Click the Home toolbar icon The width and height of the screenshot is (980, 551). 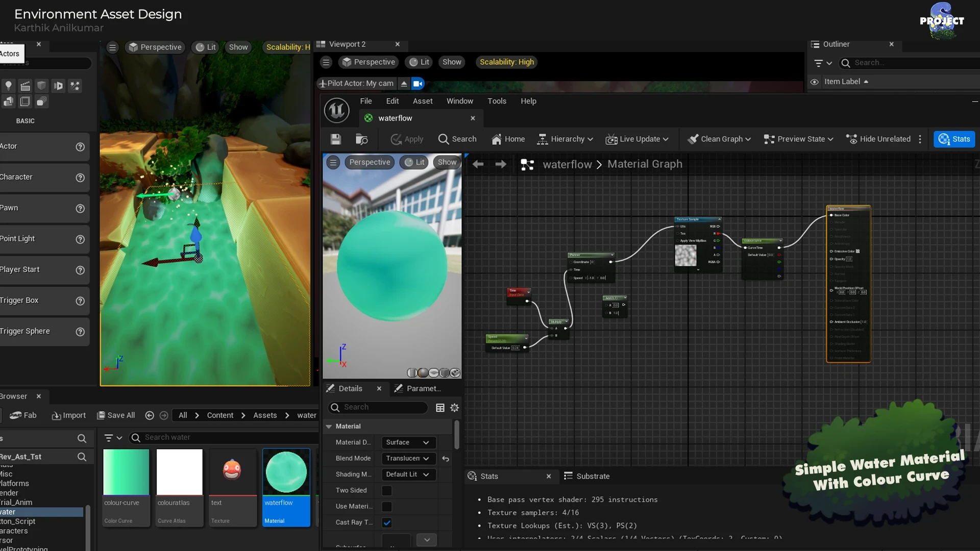point(508,139)
